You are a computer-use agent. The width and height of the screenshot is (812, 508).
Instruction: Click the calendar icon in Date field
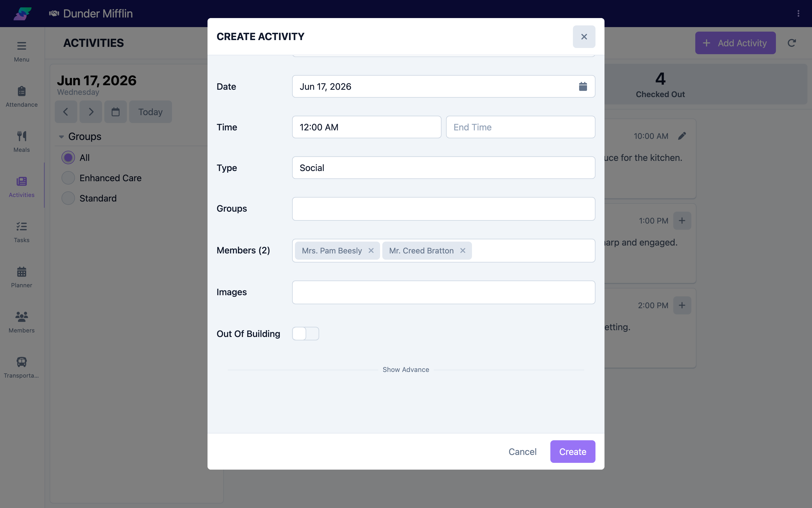coord(583,87)
